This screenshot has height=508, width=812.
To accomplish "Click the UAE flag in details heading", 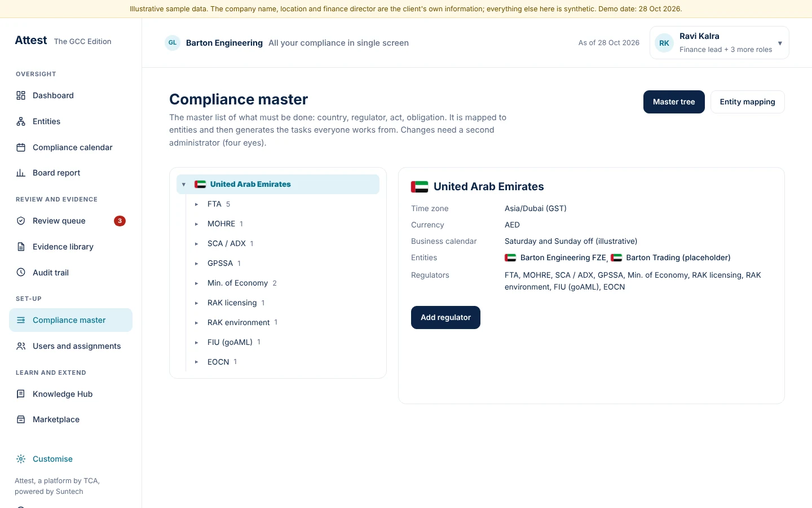I will [x=420, y=187].
